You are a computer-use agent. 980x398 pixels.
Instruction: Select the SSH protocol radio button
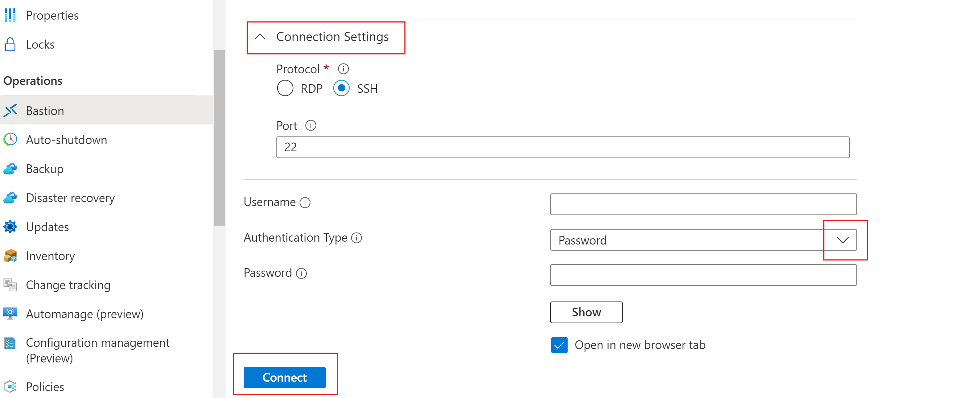pyautogui.click(x=341, y=88)
